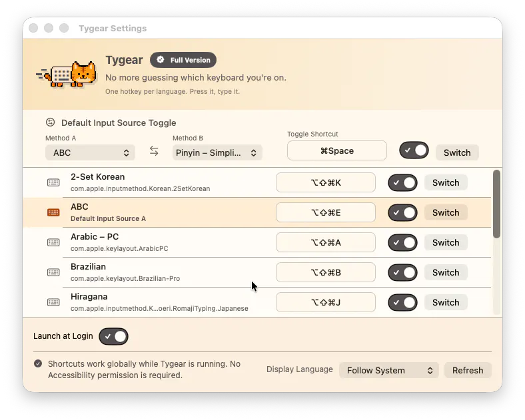Turn off the 2-Set Korean shortcut toggle

coord(402,182)
